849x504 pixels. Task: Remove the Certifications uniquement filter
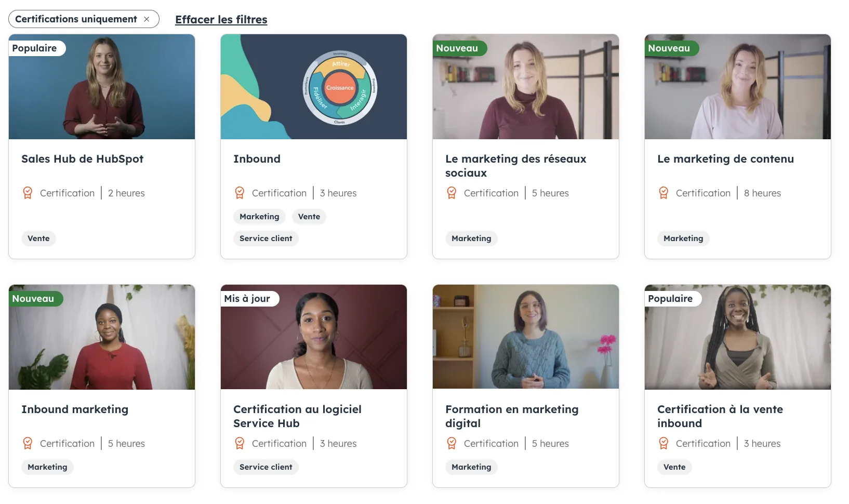(x=146, y=19)
